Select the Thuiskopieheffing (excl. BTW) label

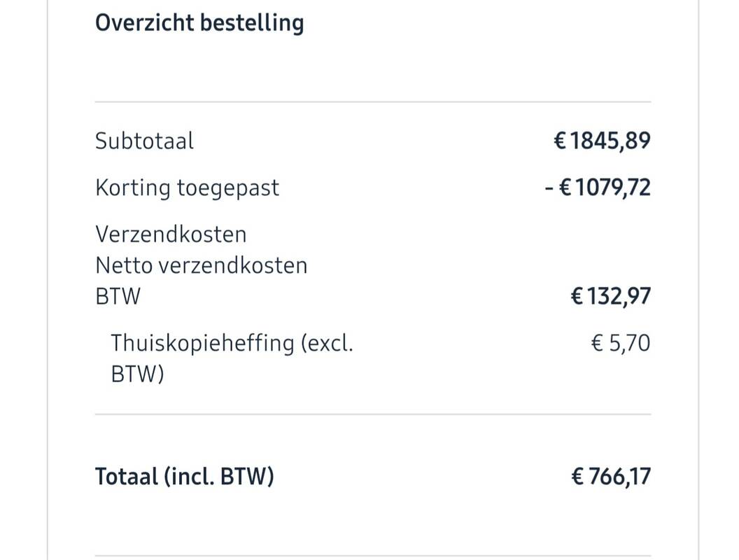point(232,358)
